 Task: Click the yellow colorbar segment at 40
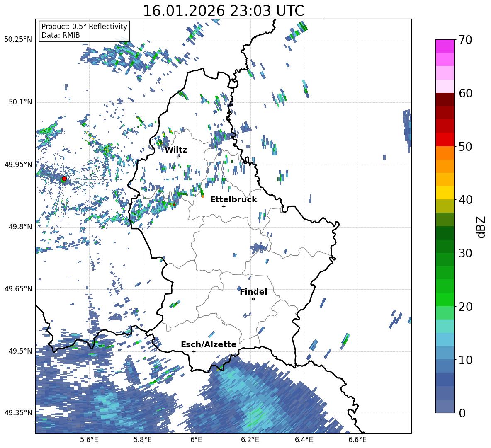pyautogui.click(x=445, y=193)
